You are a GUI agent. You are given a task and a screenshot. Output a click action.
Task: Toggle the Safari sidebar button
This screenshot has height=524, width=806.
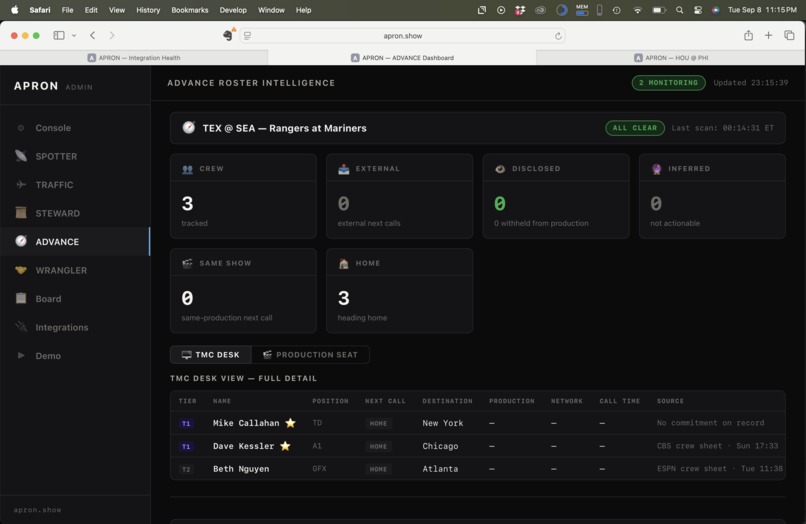(59, 35)
